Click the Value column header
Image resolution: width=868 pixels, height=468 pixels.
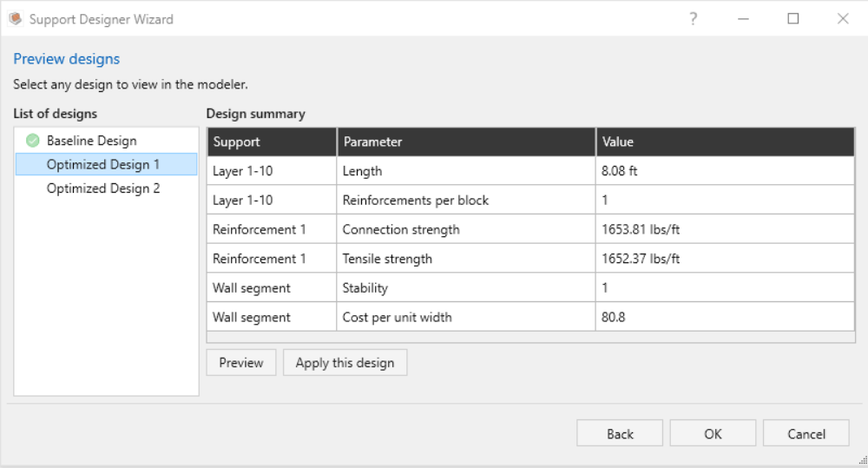point(725,142)
